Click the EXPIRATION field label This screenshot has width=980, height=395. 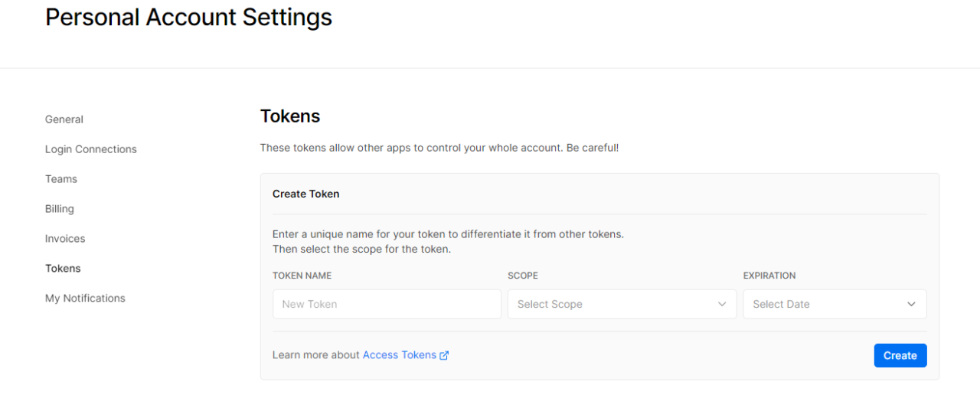[x=769, y=276]
